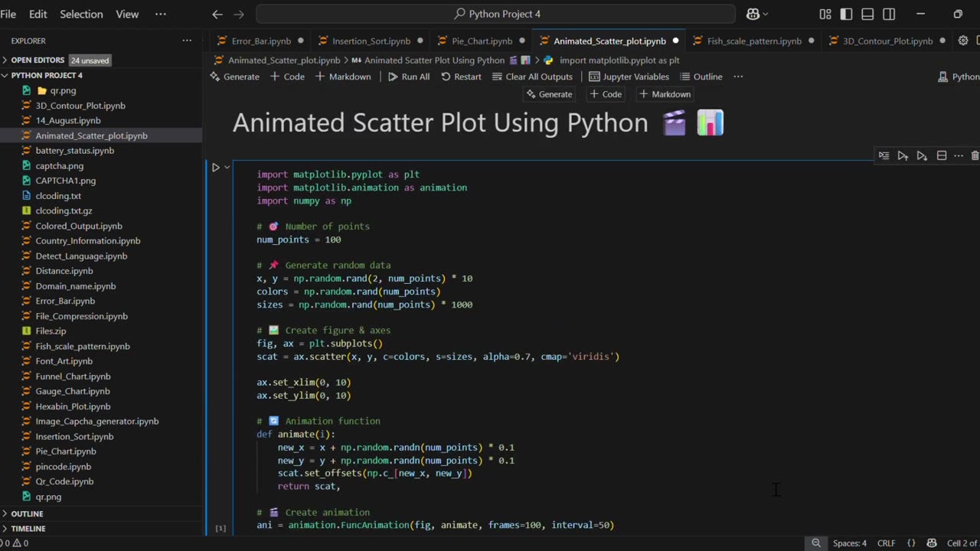Click language mode braces in status bar

tap(911, 543)
